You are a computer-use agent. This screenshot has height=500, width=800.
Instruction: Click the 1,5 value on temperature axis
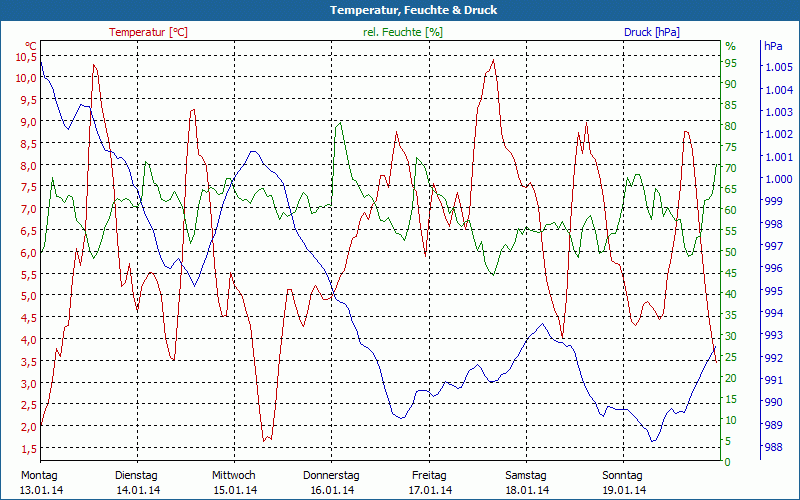coord(28,447)
